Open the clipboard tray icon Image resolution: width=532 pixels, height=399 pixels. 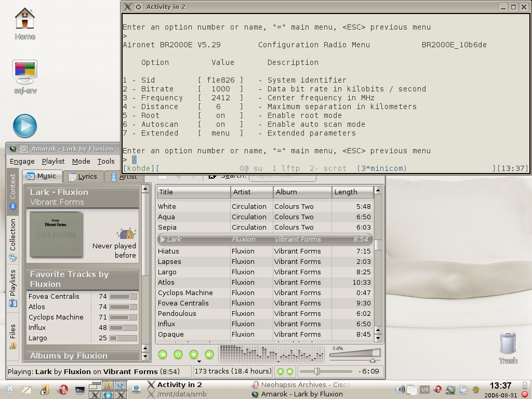tap(411, 390)
